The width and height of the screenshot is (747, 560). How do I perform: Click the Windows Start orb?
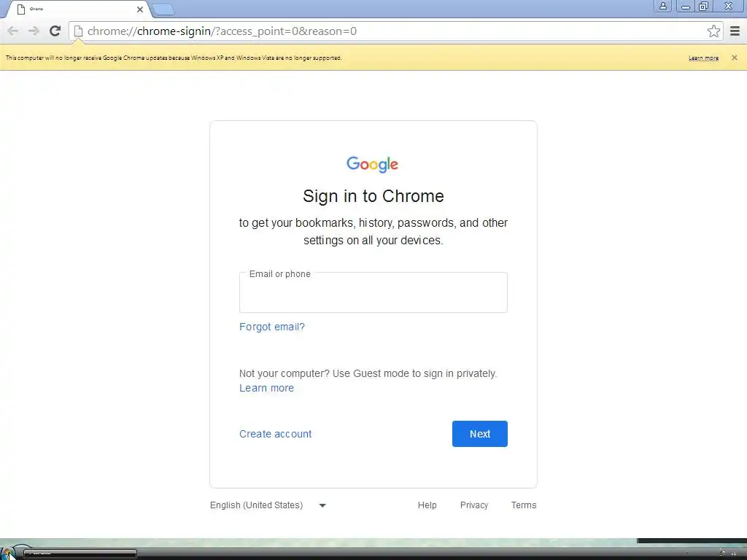(9, 553)
